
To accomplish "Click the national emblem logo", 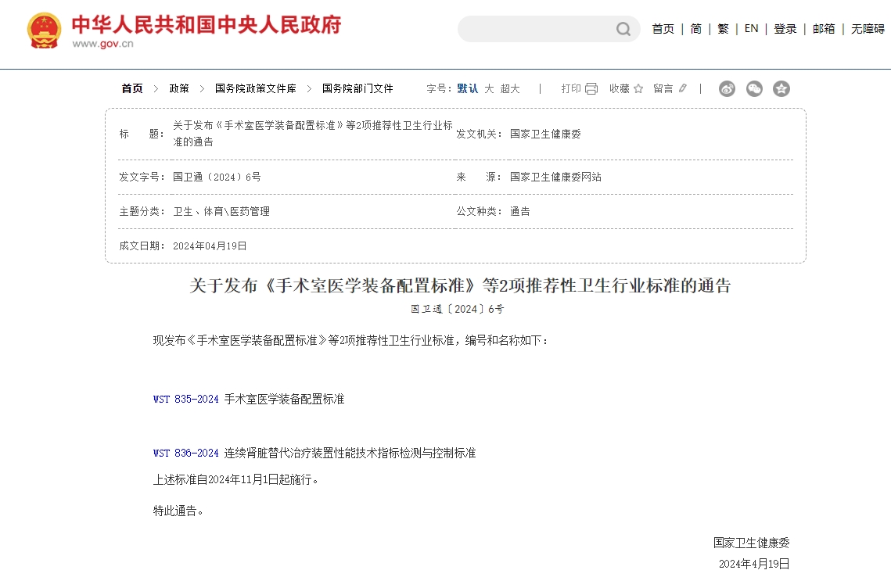I will point(44,30).
